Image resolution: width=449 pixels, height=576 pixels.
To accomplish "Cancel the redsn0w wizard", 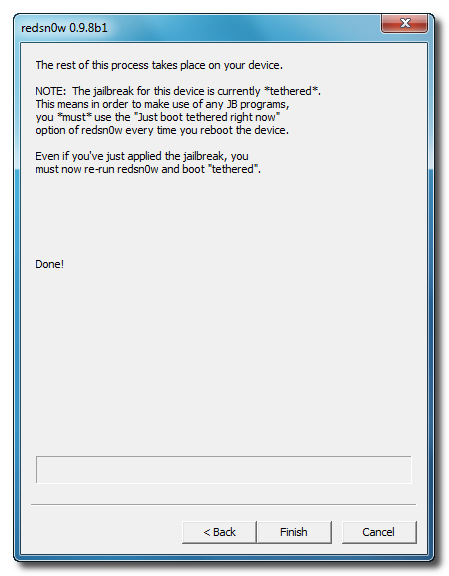I will coord(379,532).
